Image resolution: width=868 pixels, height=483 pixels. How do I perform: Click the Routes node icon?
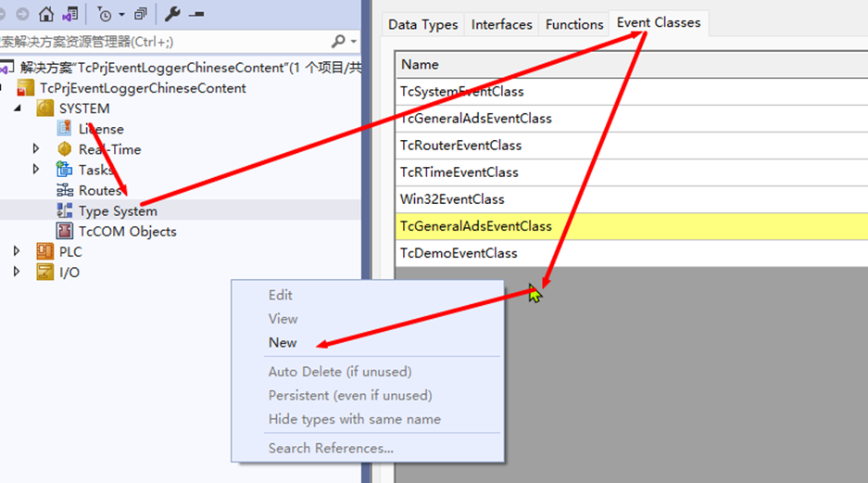(64, 190)
